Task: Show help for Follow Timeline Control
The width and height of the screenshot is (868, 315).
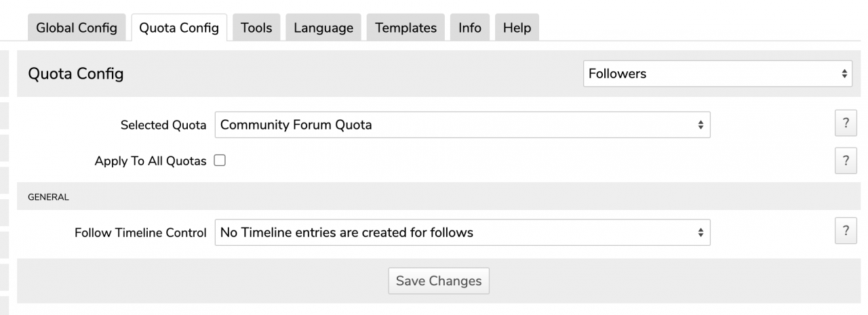Action: point(845,232)
